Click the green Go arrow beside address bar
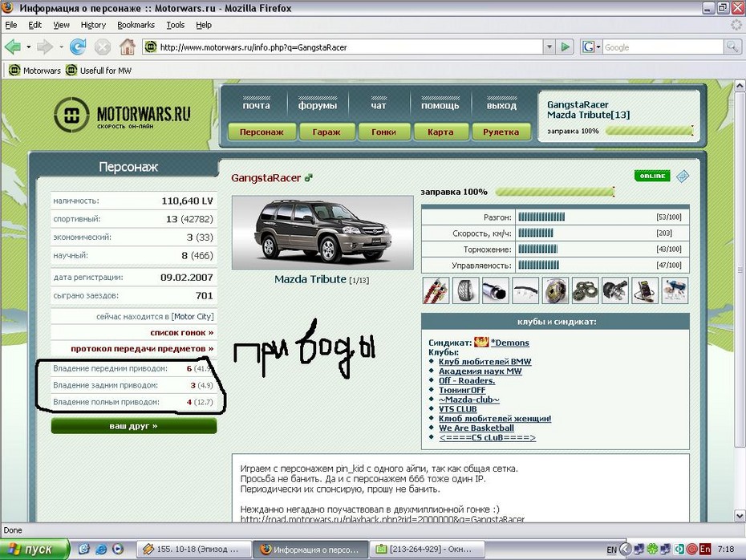 (565, 47)
